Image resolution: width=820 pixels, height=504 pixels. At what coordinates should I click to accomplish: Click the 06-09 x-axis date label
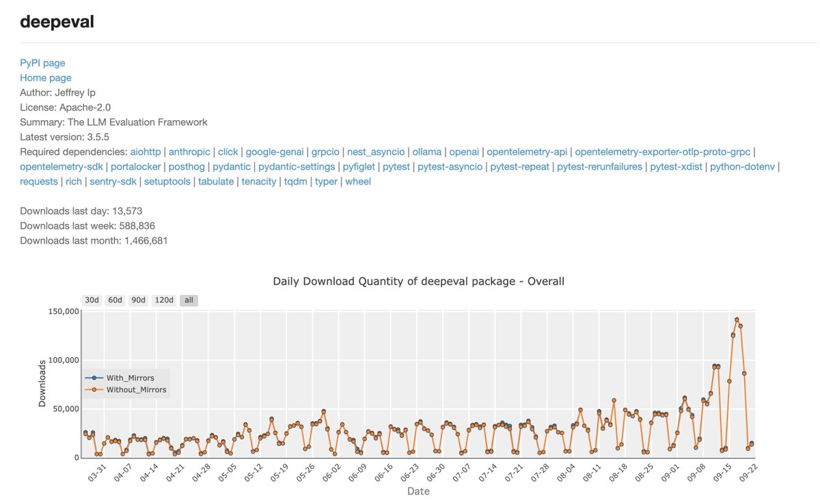[357, 473]
